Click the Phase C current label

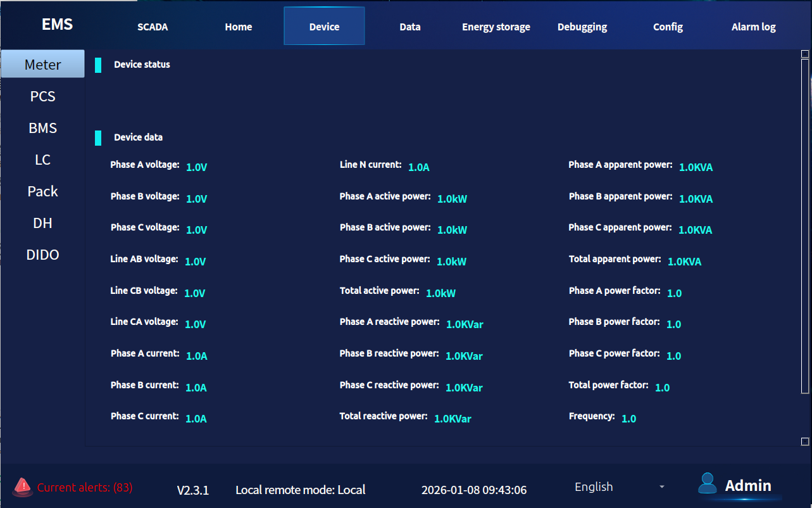coord(145,416)
